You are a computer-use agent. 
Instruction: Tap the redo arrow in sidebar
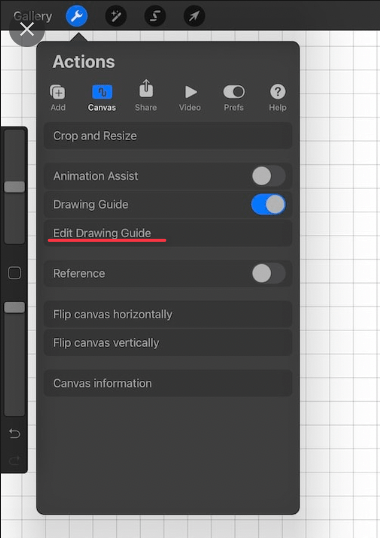click(x=14, y=460)
